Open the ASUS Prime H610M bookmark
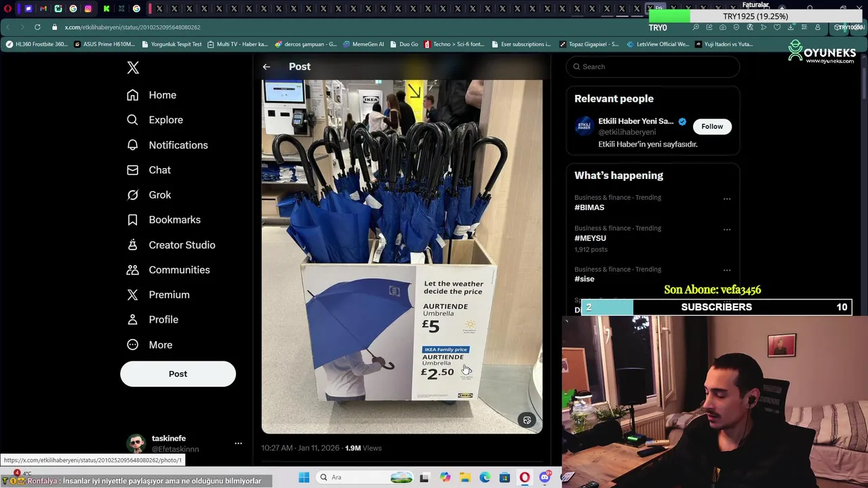 click(104, 44)
